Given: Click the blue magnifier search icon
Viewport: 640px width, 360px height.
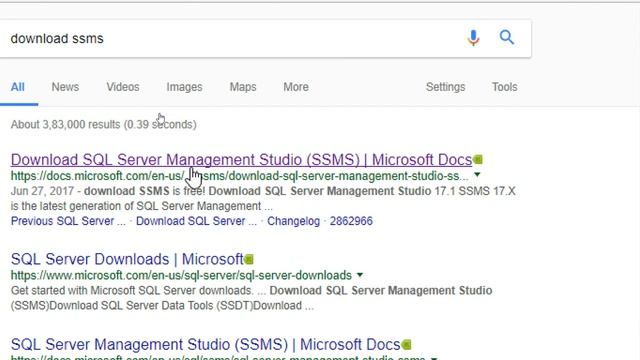Looking at the screenshot, I should (507, 38).
